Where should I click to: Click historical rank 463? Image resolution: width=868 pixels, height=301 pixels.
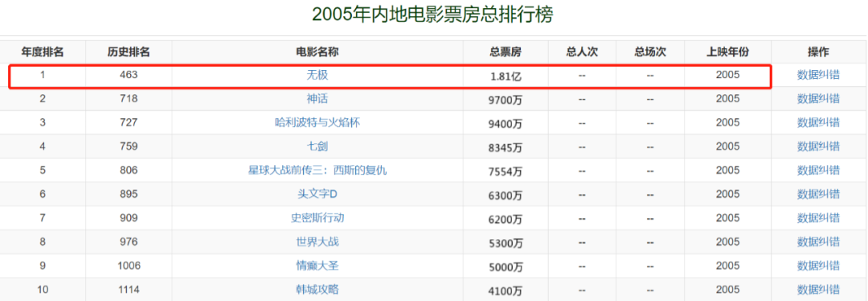(x=129, y=75)
